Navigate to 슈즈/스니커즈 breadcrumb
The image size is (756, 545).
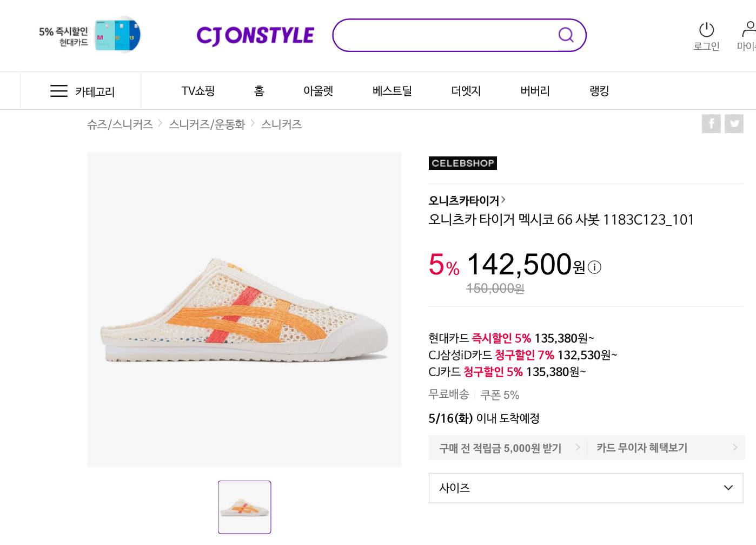point(120,124)
